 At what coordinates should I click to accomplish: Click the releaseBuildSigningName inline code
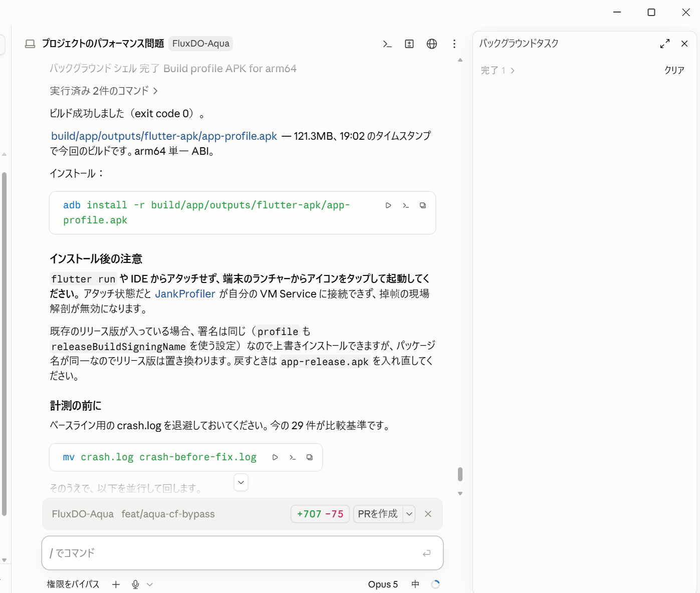[x=118, y=347]
